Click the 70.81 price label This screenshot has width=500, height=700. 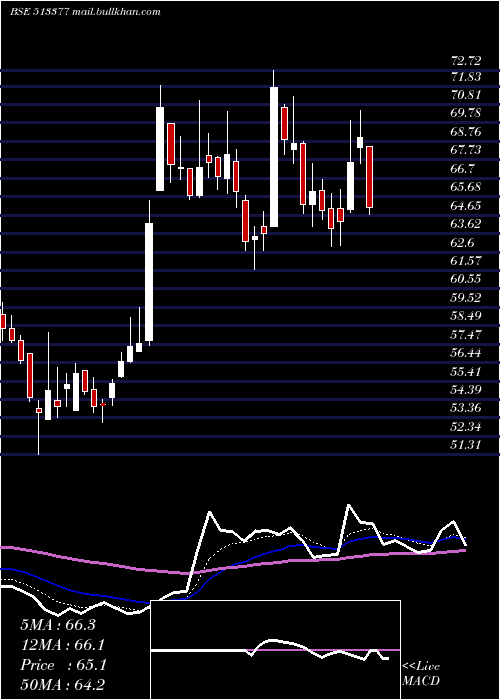click(466, 95)
